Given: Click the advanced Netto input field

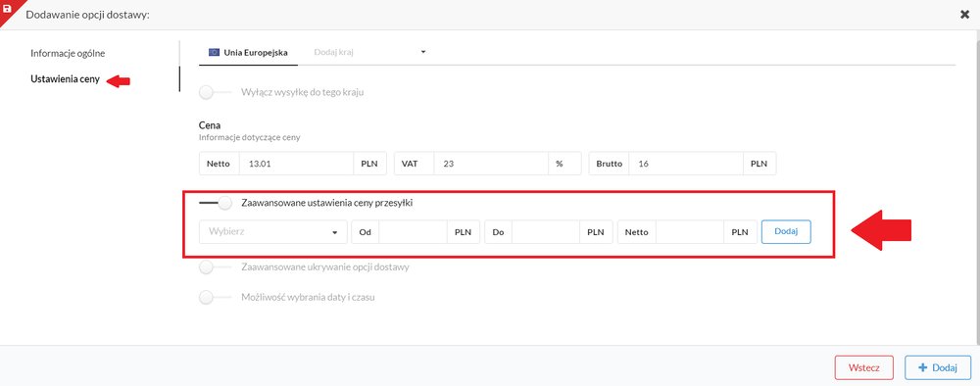Looking at the screenshot, I should pos(690,232).
